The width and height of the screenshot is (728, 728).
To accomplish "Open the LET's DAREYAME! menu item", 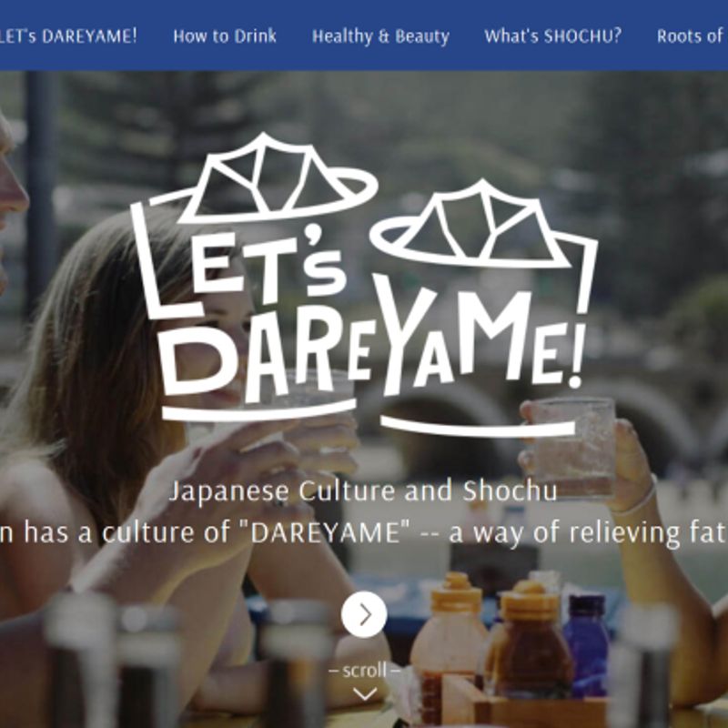I will pyautogui.click(x=68, y=36).
